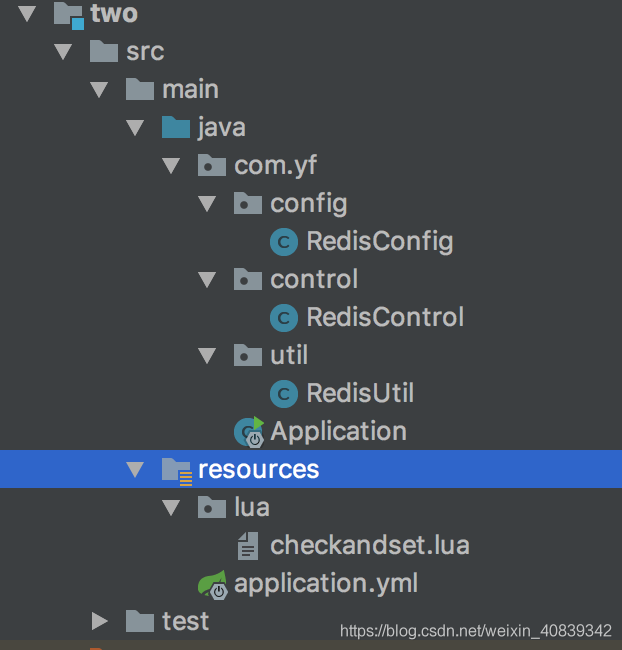Collapse the util package arrow
Screen dimensions: 622x650
point(207,356)
